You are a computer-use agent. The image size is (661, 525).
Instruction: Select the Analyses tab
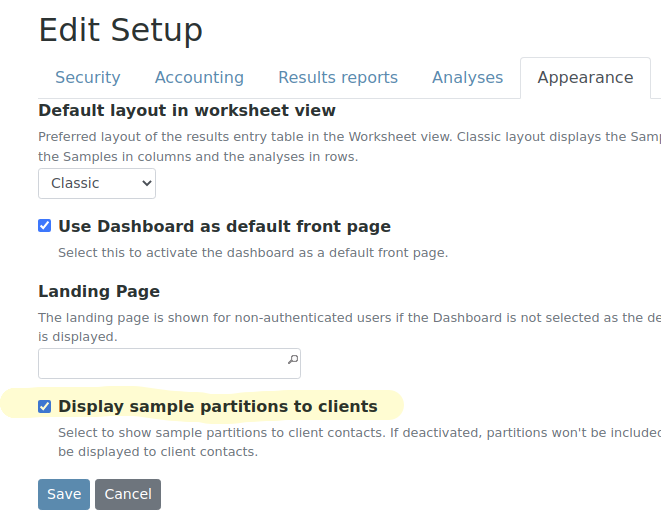click(x=467, y=77)
